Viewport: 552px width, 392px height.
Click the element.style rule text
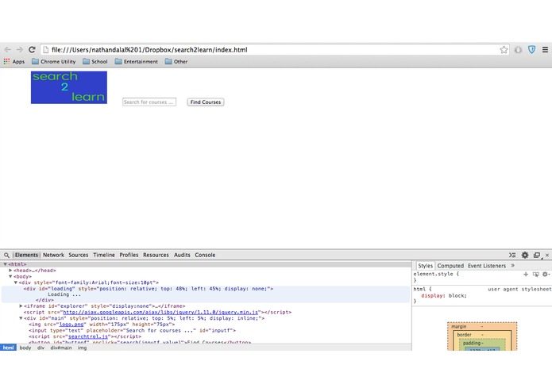click(x=436, y=274)
